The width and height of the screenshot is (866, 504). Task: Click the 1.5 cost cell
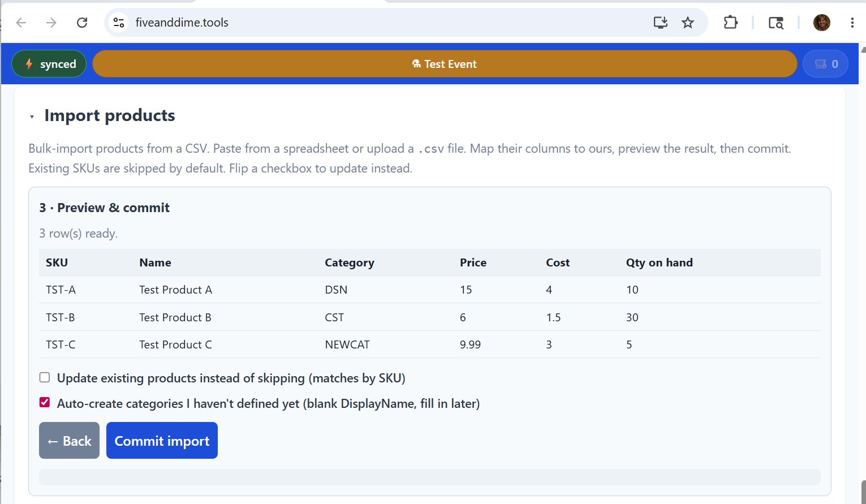click(553, 317)
